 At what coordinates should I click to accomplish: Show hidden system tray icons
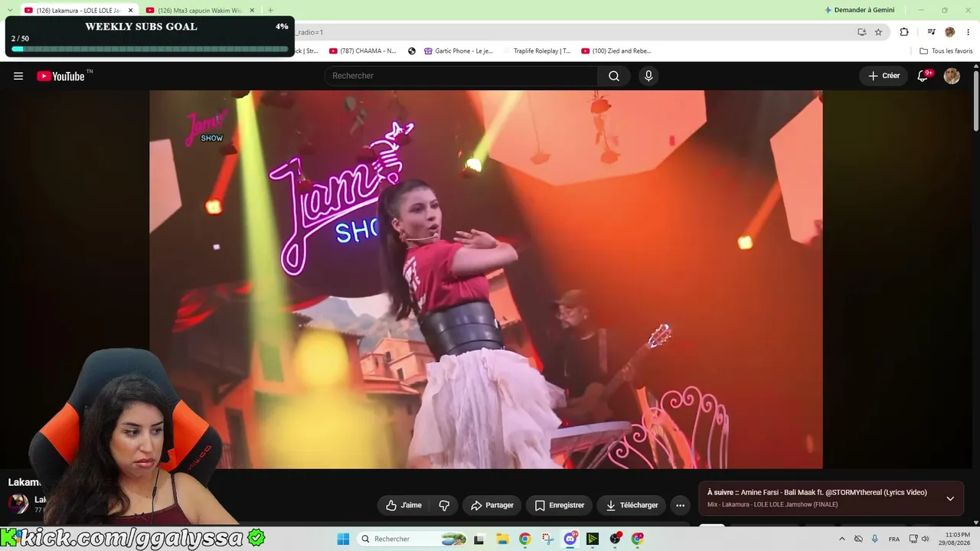[x=842, y=539]
